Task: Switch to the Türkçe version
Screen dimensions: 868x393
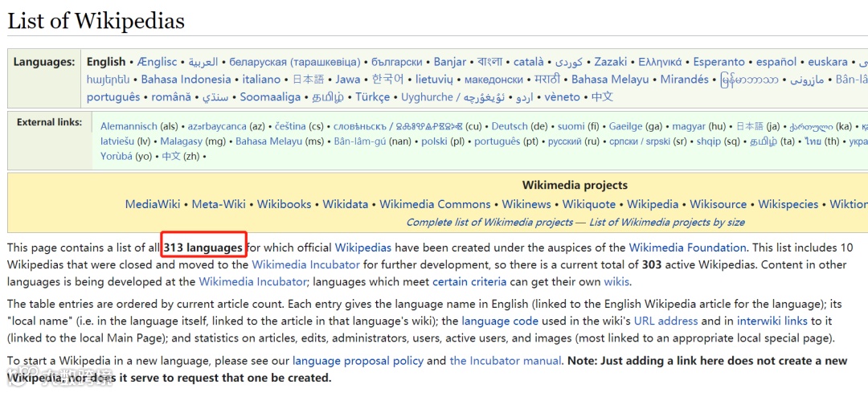Action: (373, 97)
